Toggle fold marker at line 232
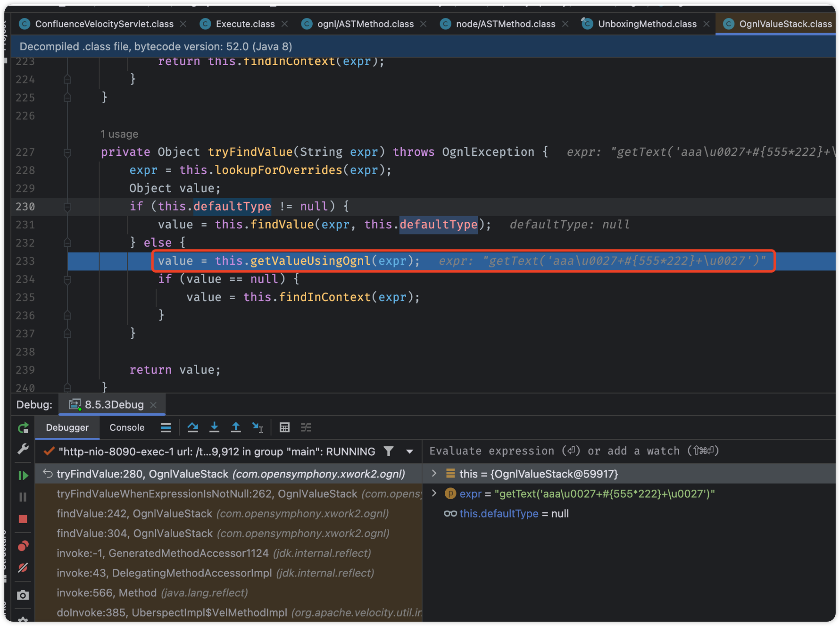 click(67, 243)
